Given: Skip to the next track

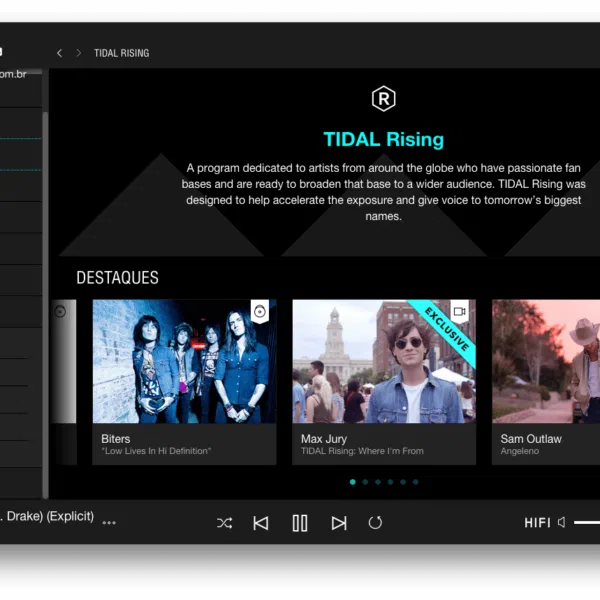Looking at the screenshot, I should (x=339, y=523).
